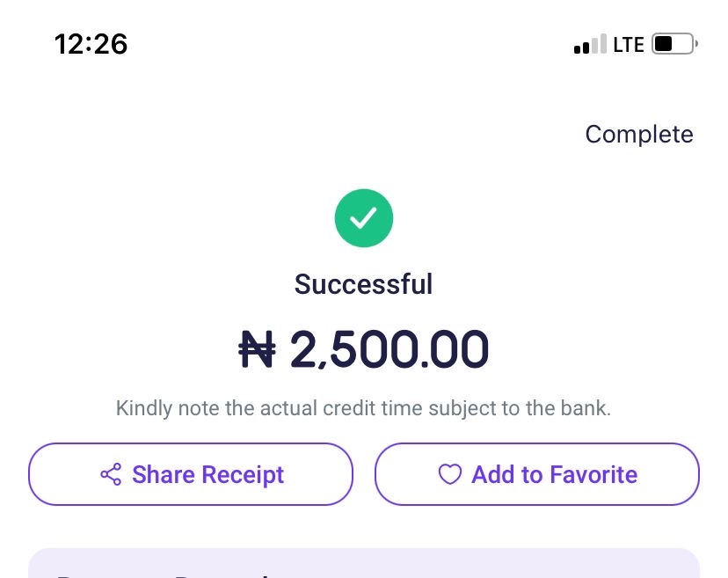Screen dimensions: 728x578
Task: Open the purple details card below
Action: click(x=364, y=564)
